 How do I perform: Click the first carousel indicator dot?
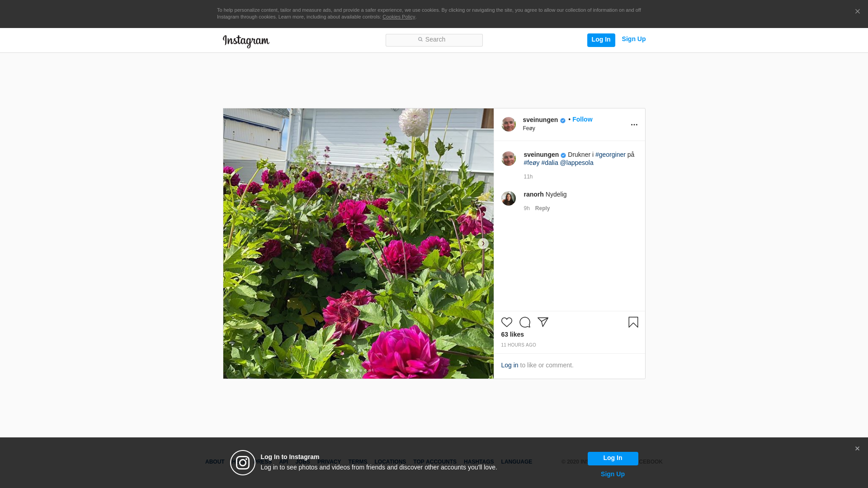click(347, 371)
